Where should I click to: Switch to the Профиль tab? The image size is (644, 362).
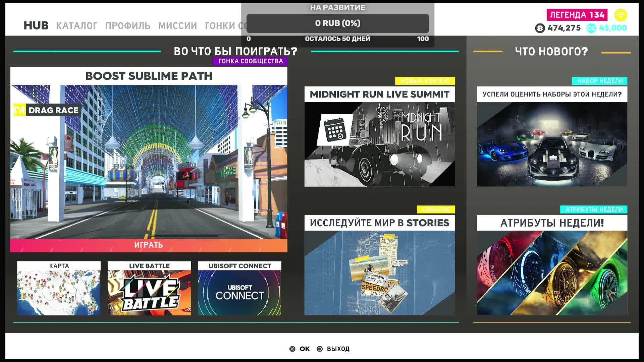127,26
